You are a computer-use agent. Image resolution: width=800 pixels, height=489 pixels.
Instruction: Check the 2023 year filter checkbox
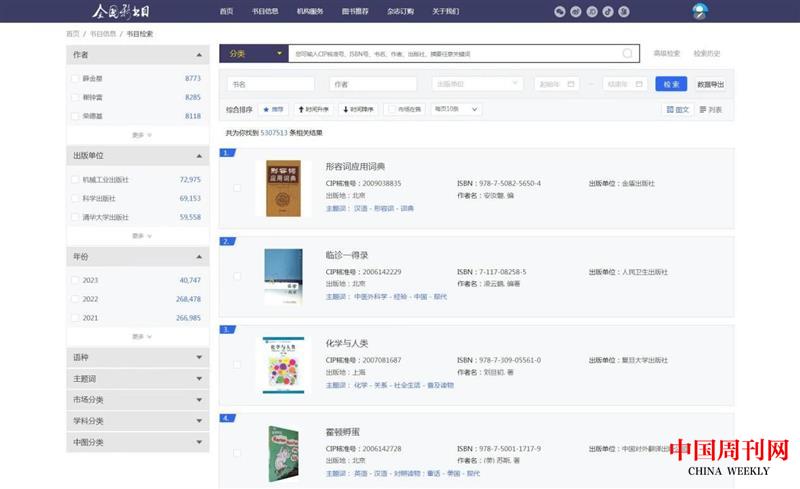[x=76, y=280]
